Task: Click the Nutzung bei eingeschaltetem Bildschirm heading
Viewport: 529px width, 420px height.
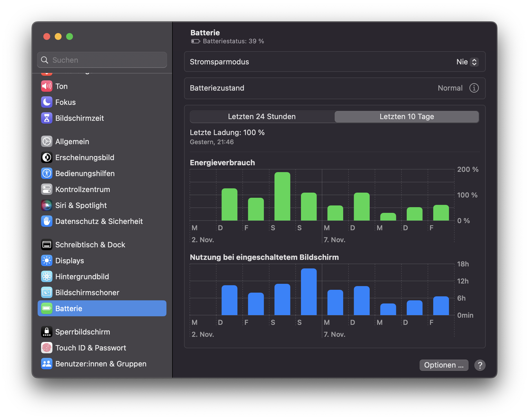Action: pos(264,257)
